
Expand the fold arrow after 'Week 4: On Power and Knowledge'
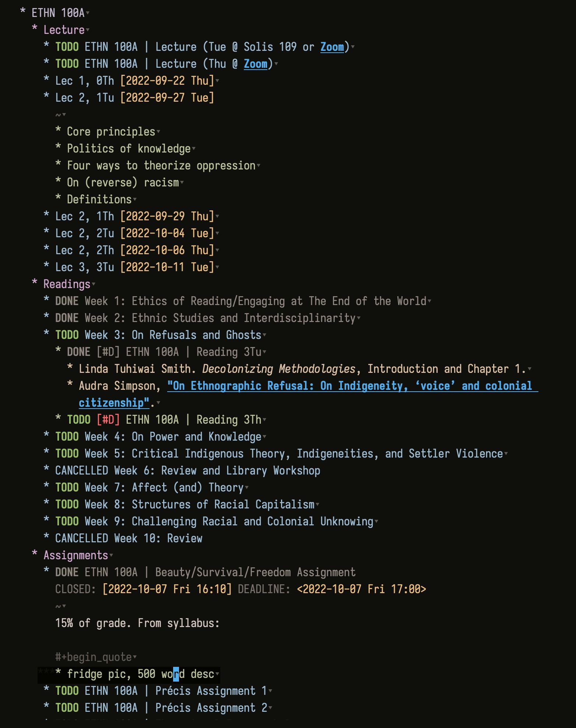click(264, 437)
